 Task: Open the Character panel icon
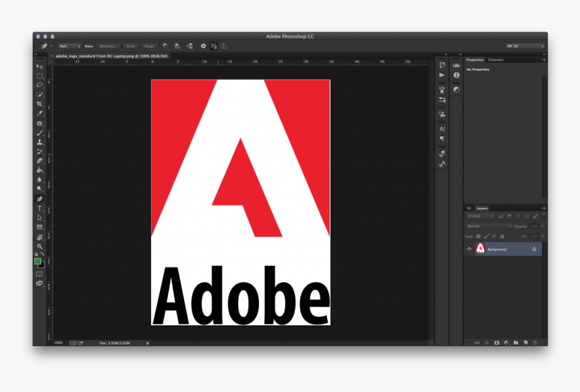pyautogui.click(x=442, y=129)
